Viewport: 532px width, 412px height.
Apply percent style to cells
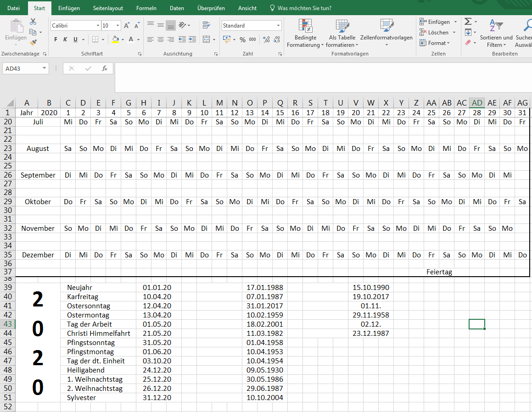[242, 39]
